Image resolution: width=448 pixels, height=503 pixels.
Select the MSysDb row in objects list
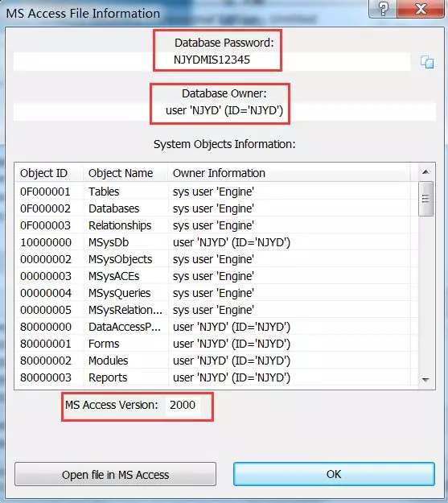pos(216,242)
